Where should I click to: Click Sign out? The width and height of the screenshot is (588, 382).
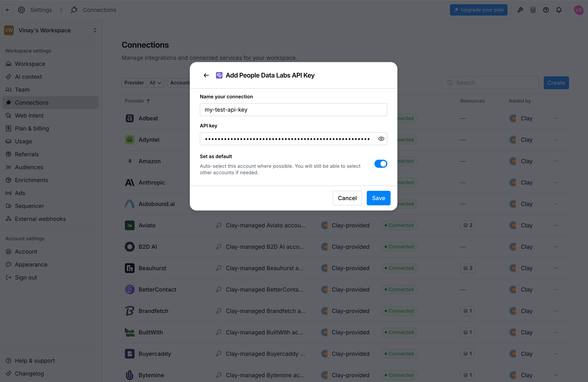[x=50, y=278]
